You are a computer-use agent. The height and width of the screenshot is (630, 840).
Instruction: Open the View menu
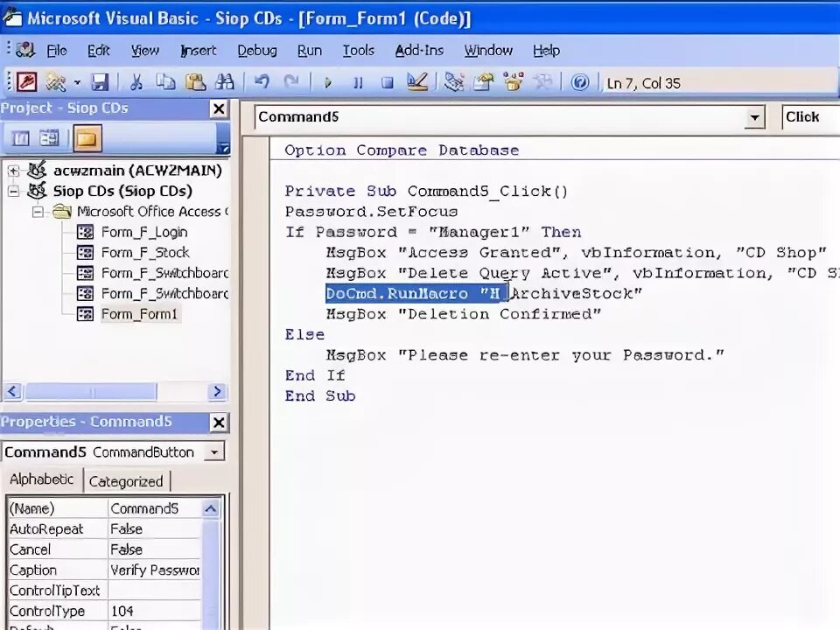pyautogui.click(x=145, y=51)
